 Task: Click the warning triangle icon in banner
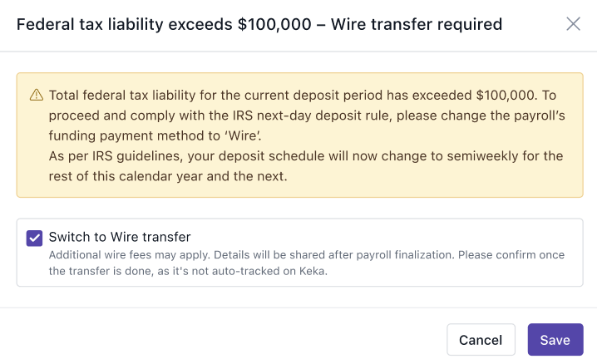coord(36,95)
